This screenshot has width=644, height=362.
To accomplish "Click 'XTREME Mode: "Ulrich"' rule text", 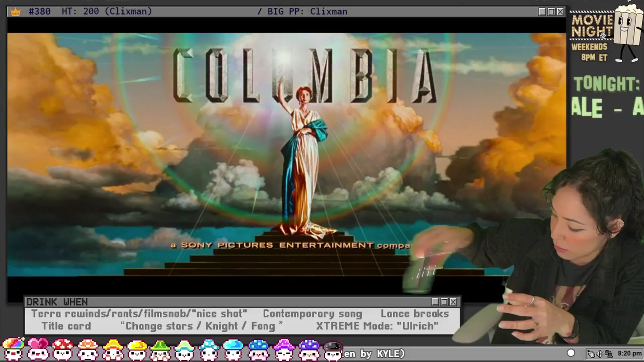I will pos(377,326).
